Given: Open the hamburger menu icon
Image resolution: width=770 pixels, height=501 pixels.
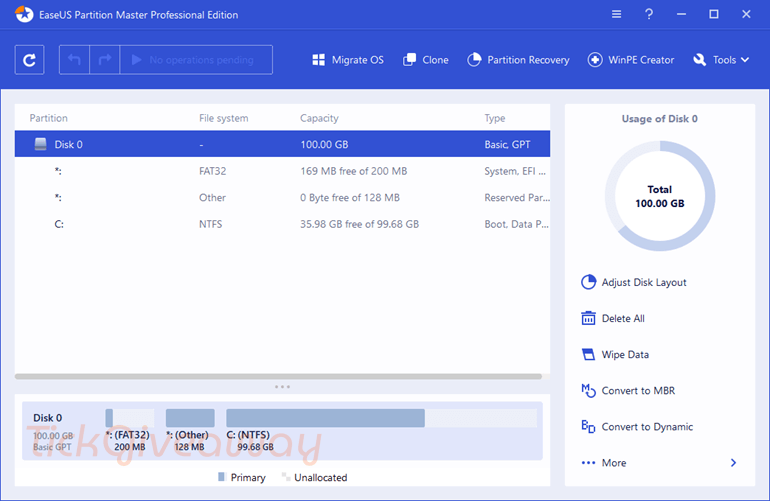Looking at the screenshot, I should click(616, 14).
